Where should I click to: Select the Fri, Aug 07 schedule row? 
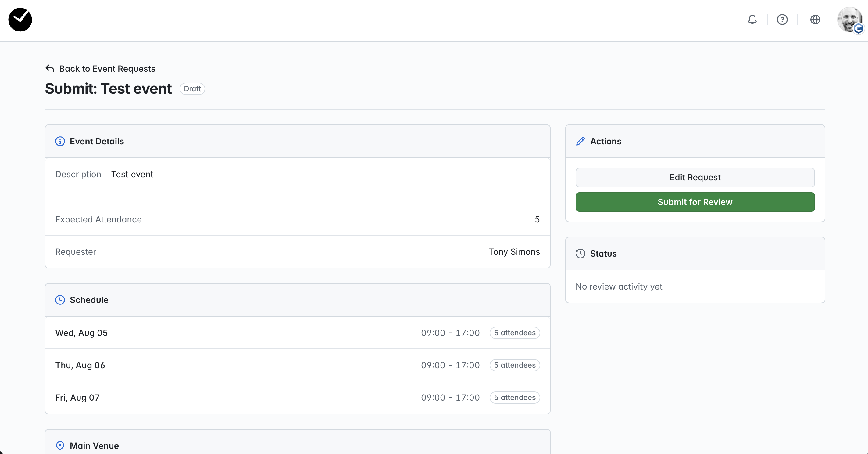tap(298, 397)
